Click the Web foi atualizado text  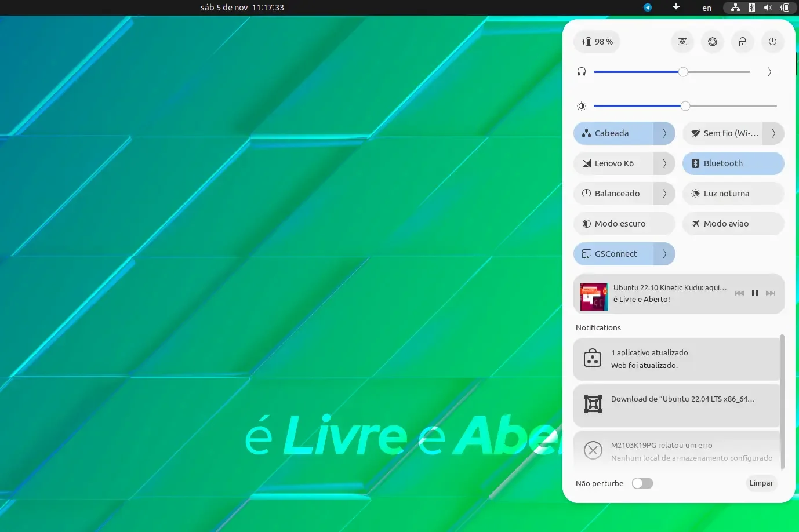(x=644, y=366)
